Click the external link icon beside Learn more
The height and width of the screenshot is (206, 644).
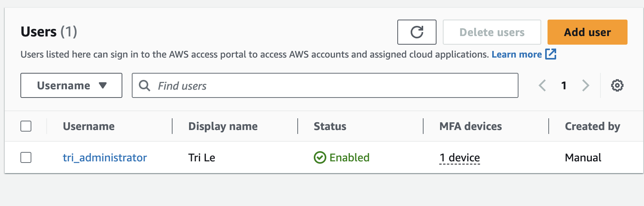(x=551, y=54)
